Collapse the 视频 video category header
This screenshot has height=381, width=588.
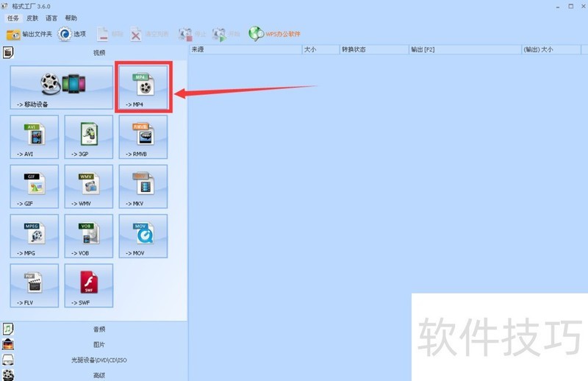click(x=94, y=52)
